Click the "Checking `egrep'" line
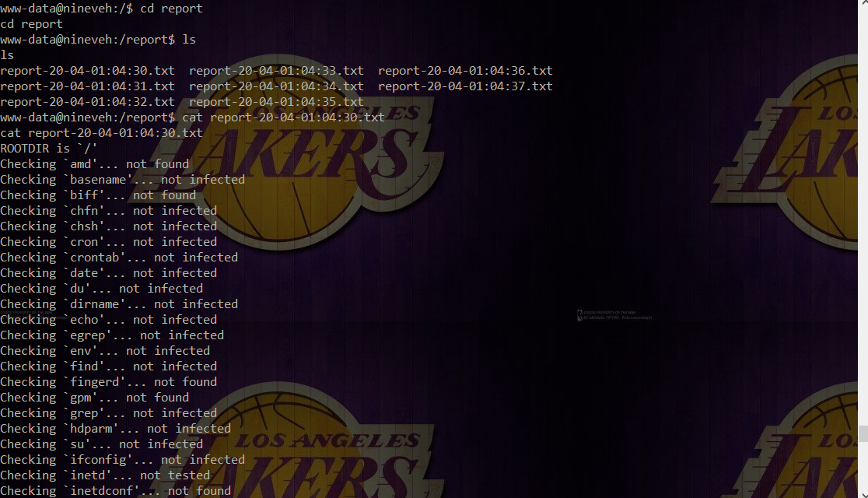This screenshot has width=868, height=498. pos(112,335)
